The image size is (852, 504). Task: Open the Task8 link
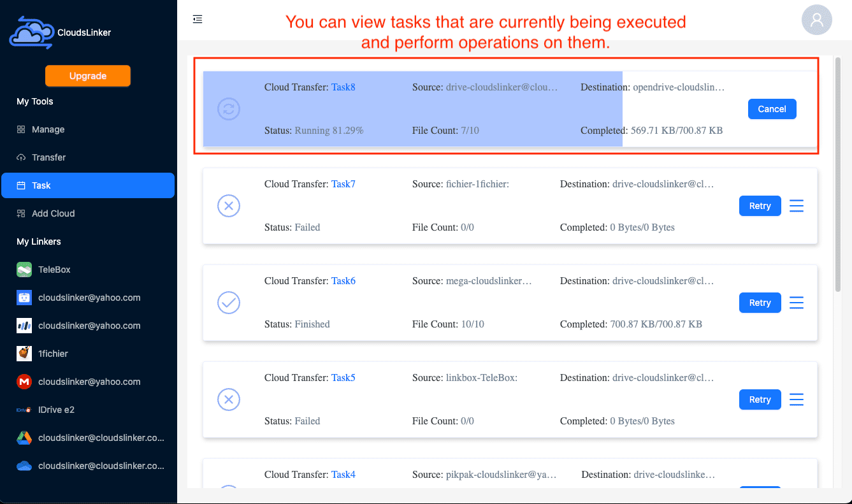343,87
